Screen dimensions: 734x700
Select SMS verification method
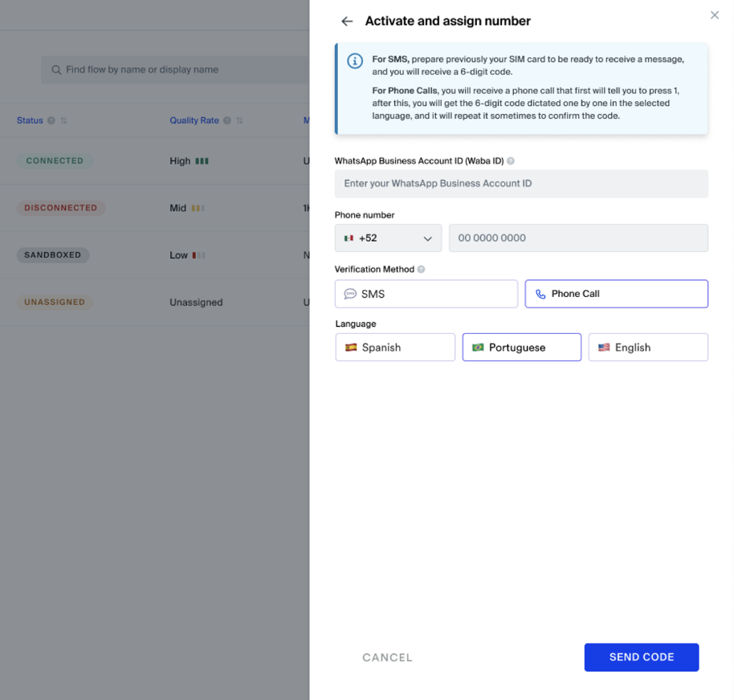click(x=426, y=294)
